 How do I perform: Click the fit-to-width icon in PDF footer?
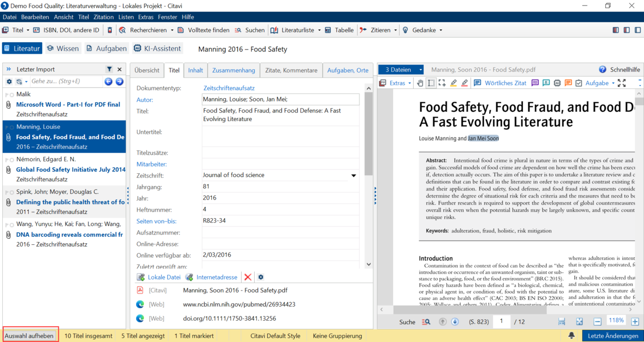[562, 322]
